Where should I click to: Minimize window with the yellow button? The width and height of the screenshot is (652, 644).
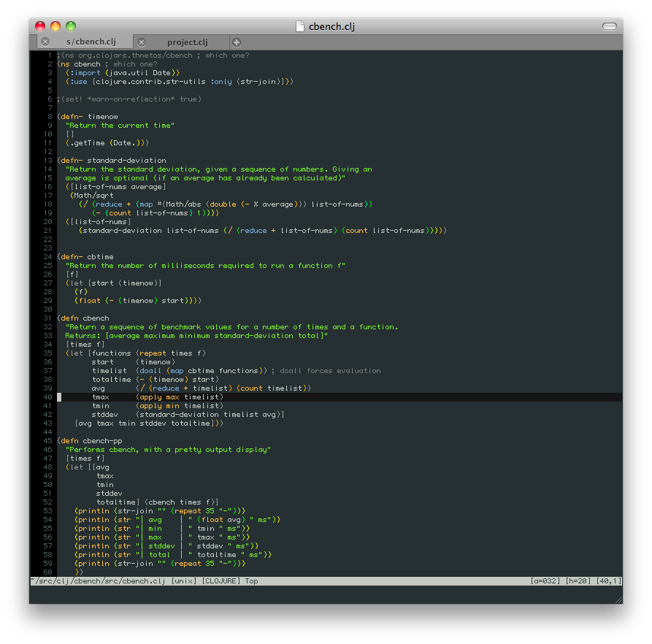coord(56,26)
